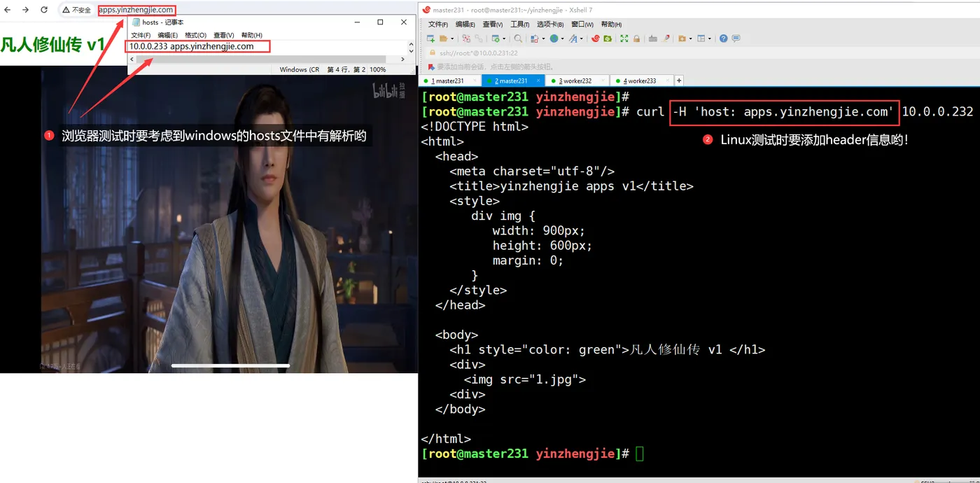The height and width of the screenshot is (483, 980).
Task: Open Notepad 格式(O) menu
Action: [196, 35]
